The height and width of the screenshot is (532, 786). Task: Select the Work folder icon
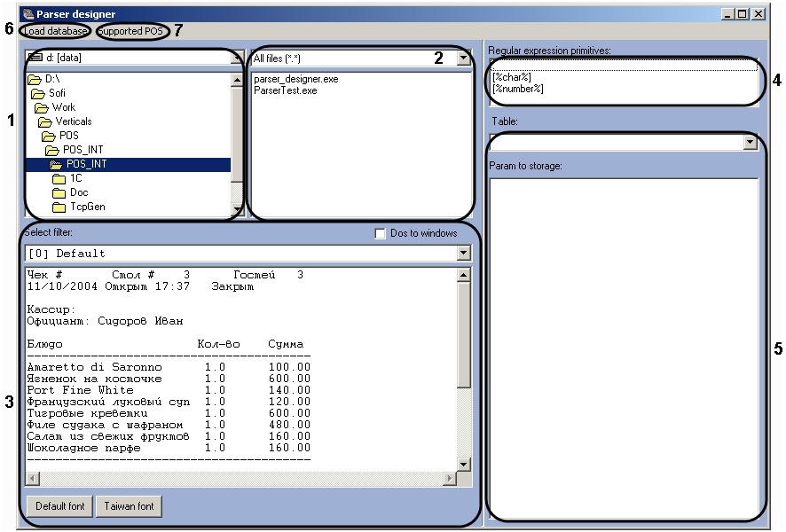(x=42, y=107)
